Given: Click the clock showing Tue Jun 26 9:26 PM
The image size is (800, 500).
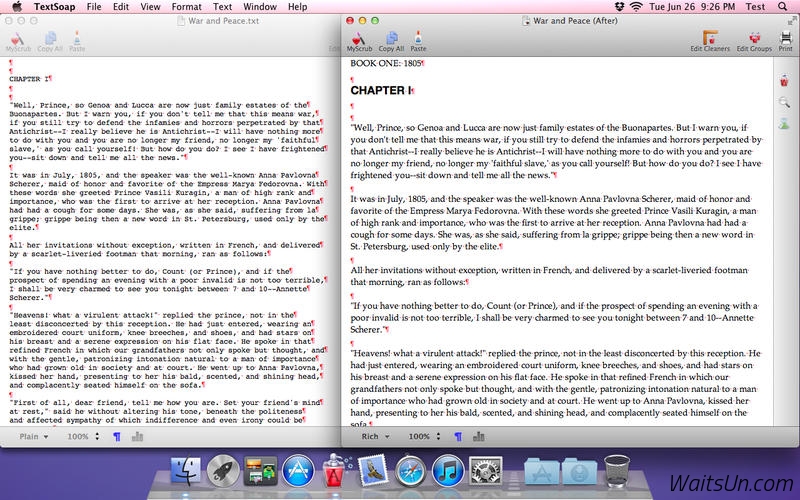Looking at the screenshot, I should point(692,7).
